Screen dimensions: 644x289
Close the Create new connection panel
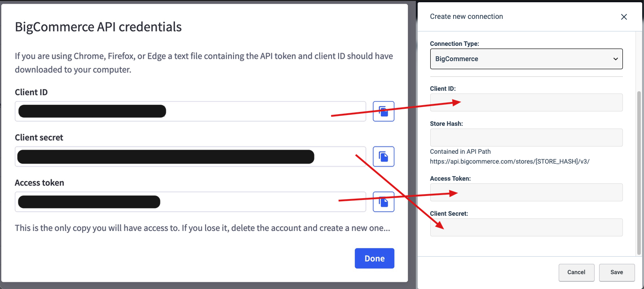624,17
